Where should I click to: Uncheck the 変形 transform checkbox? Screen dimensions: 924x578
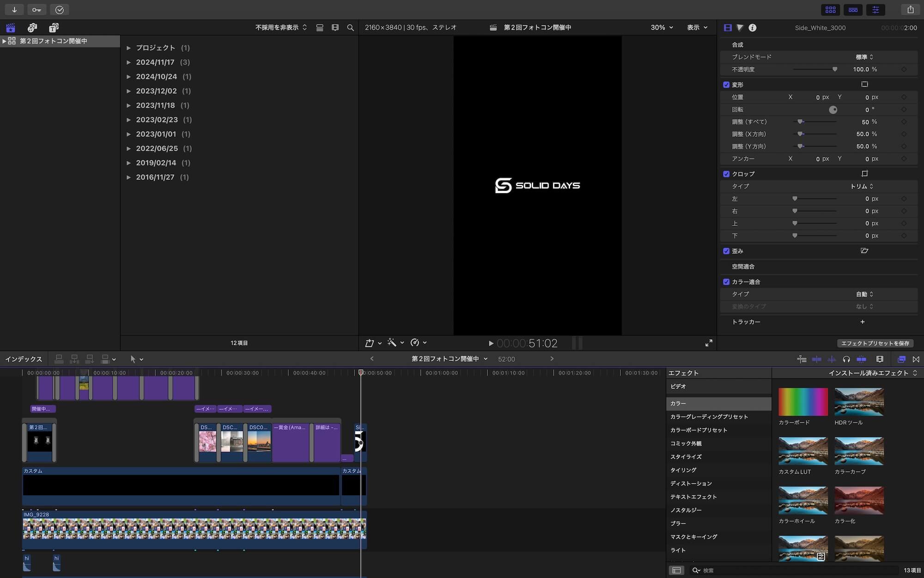(x=726, y=85)
